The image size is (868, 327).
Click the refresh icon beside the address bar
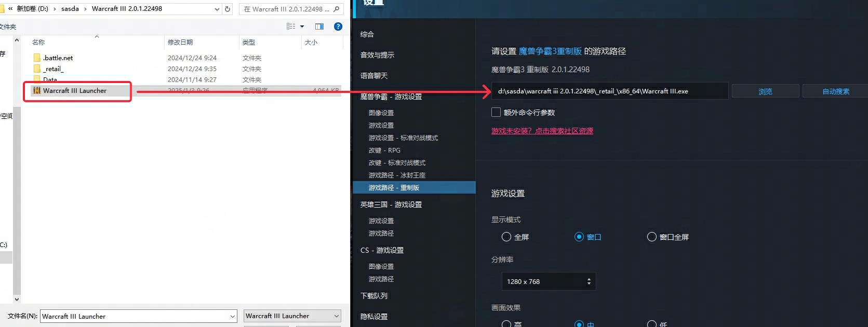click(228, 9)
